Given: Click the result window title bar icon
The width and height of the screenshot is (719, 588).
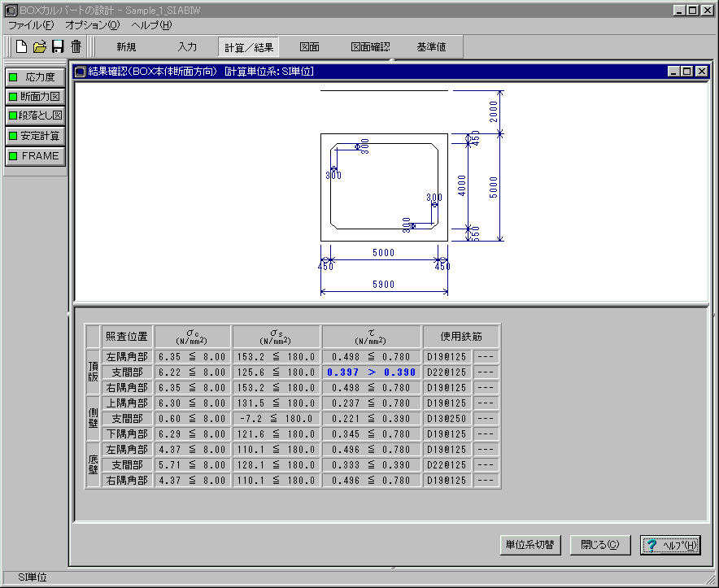Looking at the screenshot, I should [x=80, y=72].
